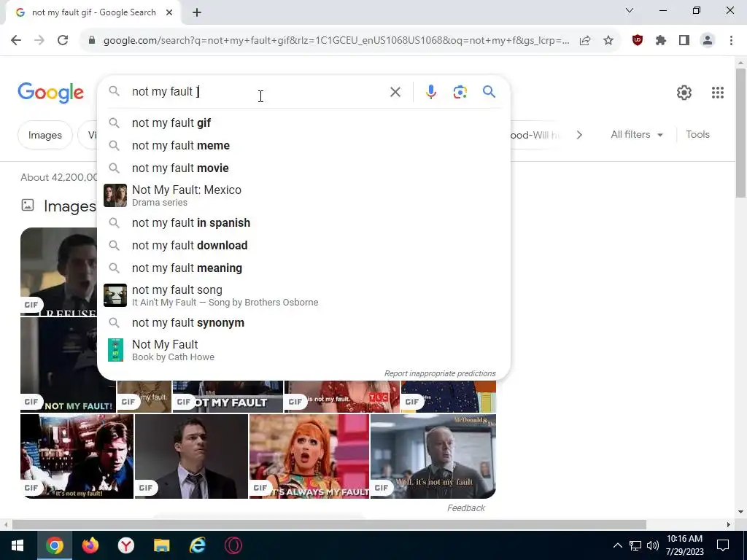The height and width of the screenshot is (560, 747).
Task: Open 'It's always my fault' drag queen GIF
Action: 309,456
